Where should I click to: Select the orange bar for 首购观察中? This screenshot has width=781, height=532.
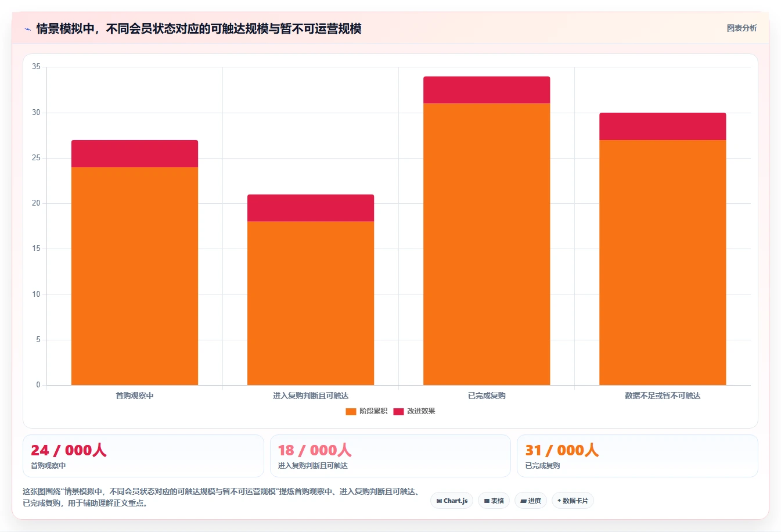135,276
